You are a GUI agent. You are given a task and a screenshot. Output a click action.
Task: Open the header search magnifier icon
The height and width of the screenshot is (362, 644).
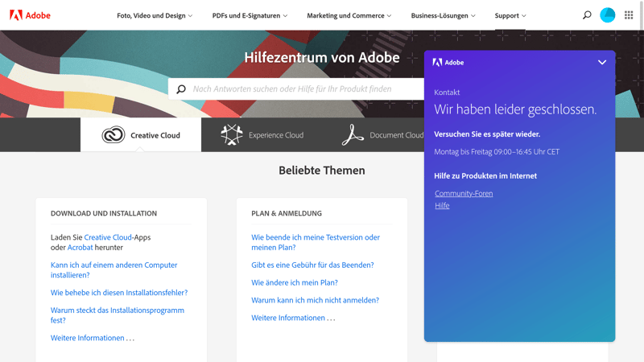[587, 15]
